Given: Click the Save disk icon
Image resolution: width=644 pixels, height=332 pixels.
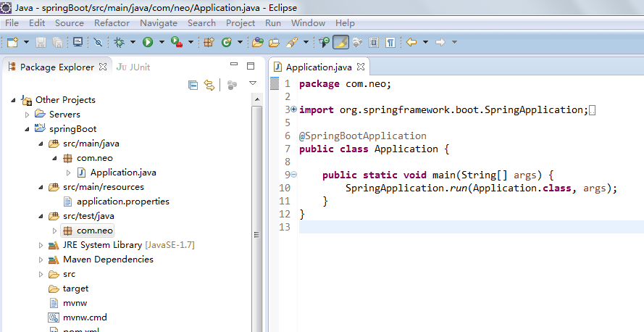Looking at the screenshot, I should click(x=41, y=43).
